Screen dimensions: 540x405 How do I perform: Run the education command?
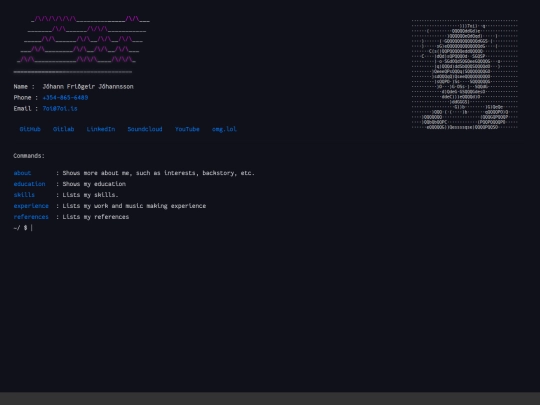[x=29, y=184]
